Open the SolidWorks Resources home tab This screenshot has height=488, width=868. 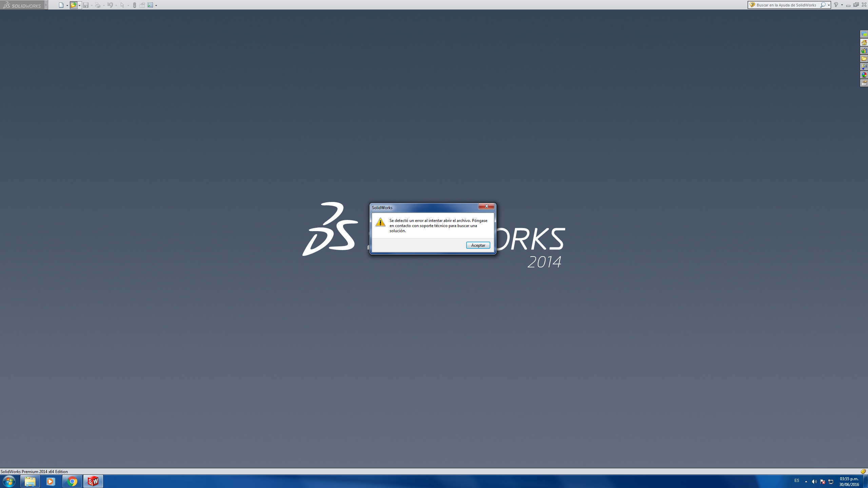click(x=864, y=42)
